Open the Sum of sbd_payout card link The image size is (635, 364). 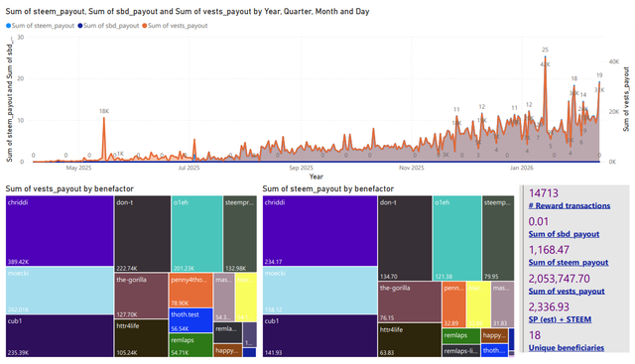[564, 234]
